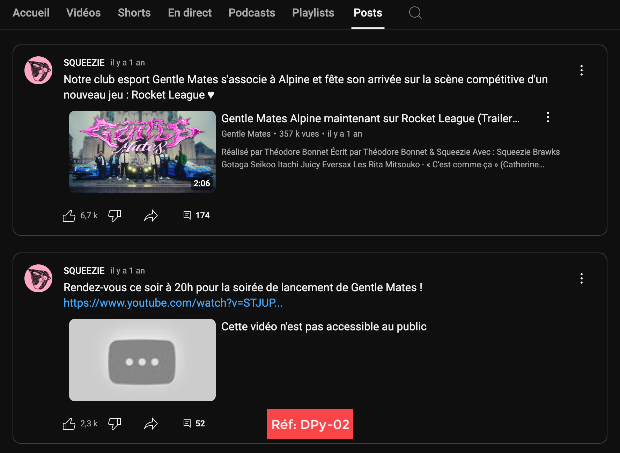Open the 174 comments on Rocket League post

(x=197, y=215)
